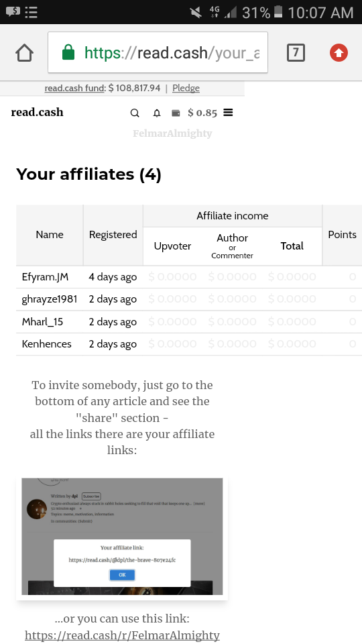Open the affiliate link example thumbnail
Screen dimensions: 362x644
(x=122, y=537)
